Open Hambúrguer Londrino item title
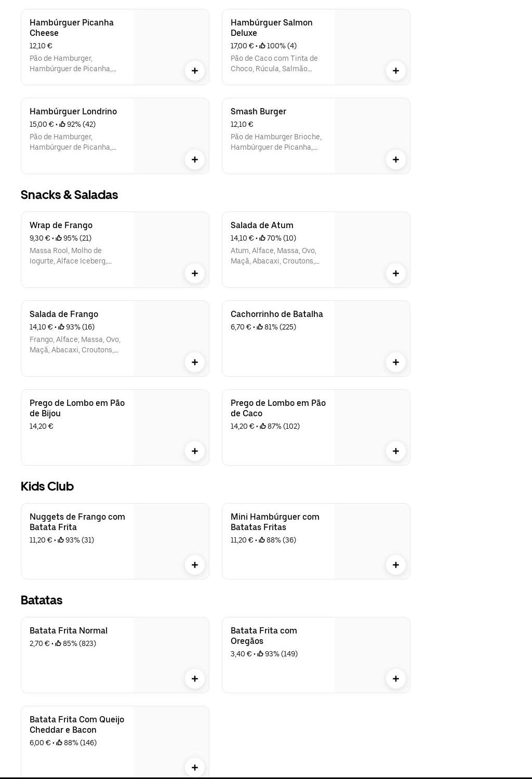The height and width of the screenshot is (779, 532). pos(73,112)
